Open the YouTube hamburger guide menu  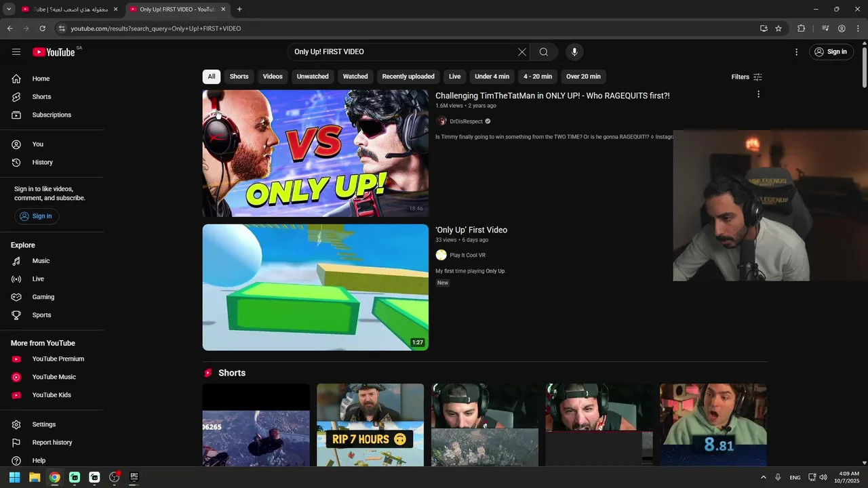point(16,52)
